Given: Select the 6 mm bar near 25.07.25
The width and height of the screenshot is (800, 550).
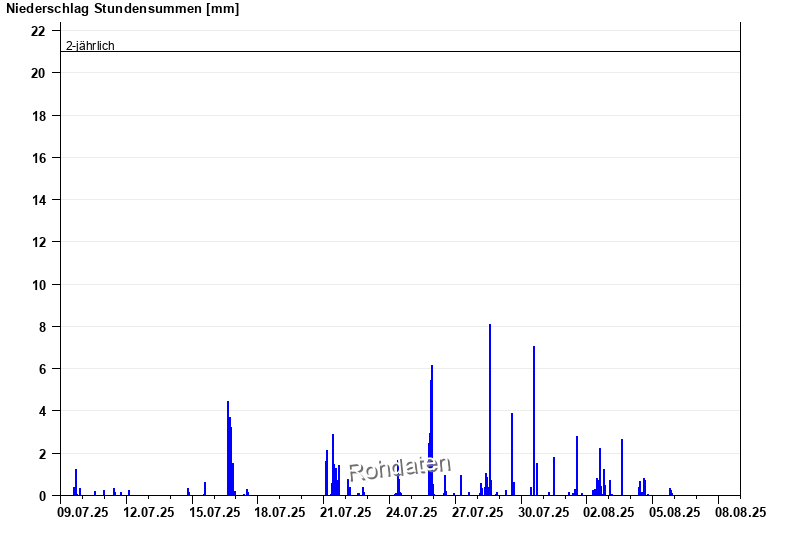Looking at the screenshot, I should point(432,430).
